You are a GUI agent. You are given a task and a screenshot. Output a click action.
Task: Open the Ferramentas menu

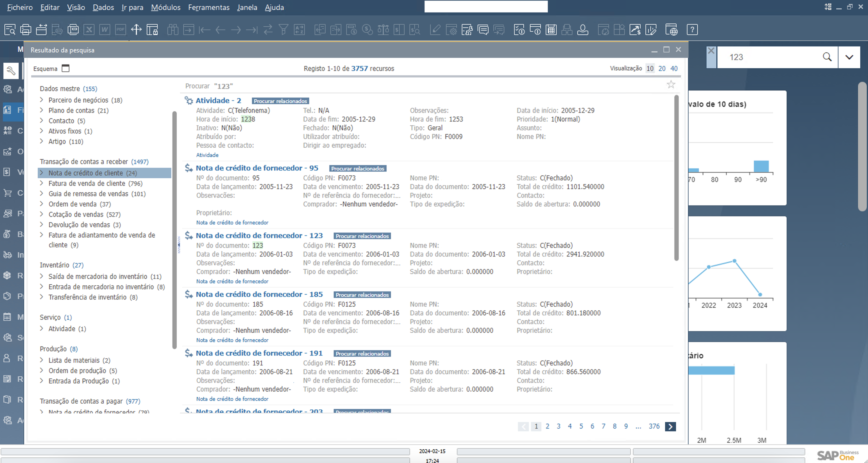209,7
